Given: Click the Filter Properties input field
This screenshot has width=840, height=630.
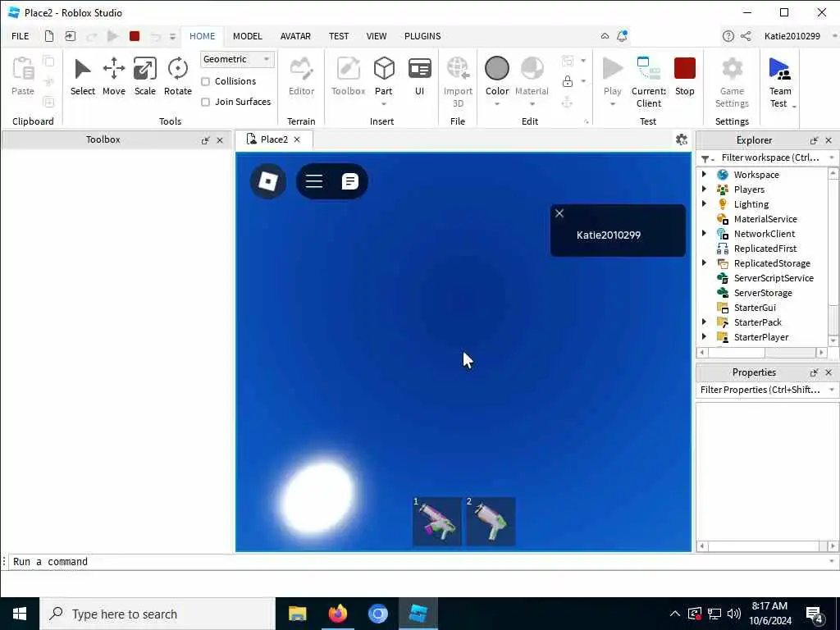Looking at the screenshot, I should coord(760,390).
